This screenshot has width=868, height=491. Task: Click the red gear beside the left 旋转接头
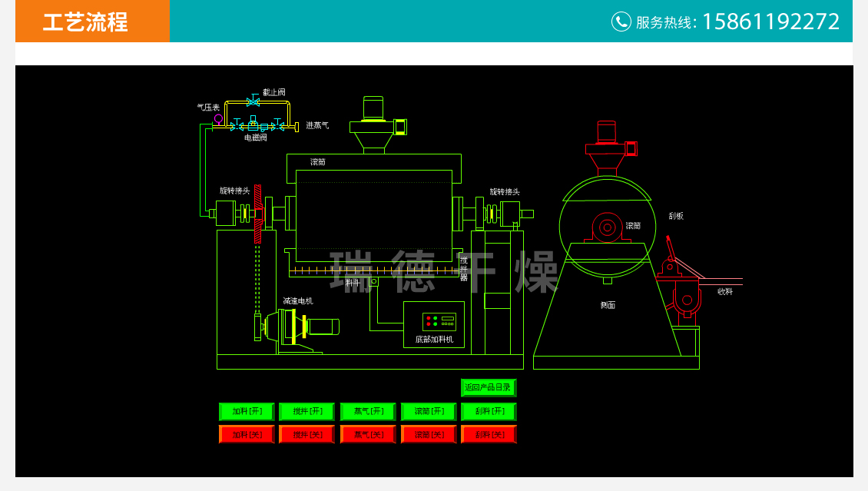(258, 214)
